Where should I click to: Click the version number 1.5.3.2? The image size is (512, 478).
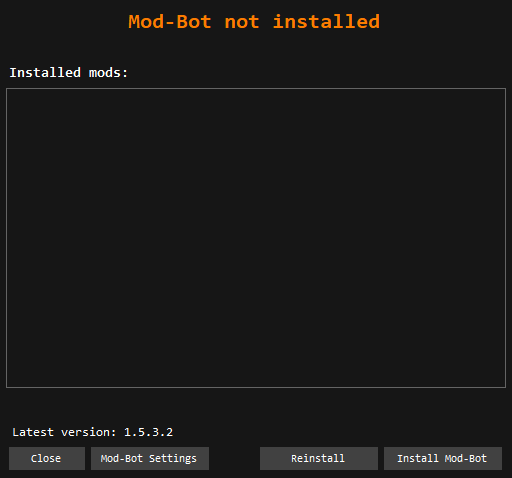pos(149,432)
